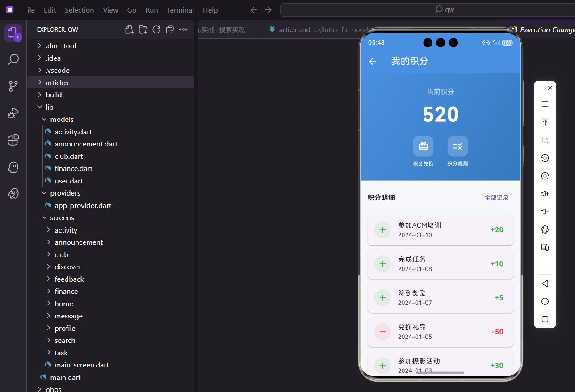Screen dimensions: 575x392
Task: Open the Source Control view
Action: tap(13, 86)
